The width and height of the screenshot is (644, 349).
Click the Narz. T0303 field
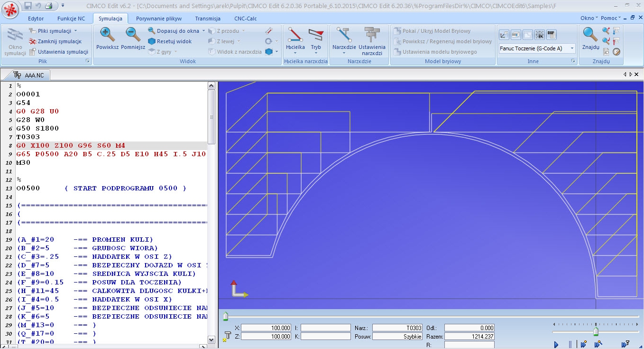(x=397, y=328)
